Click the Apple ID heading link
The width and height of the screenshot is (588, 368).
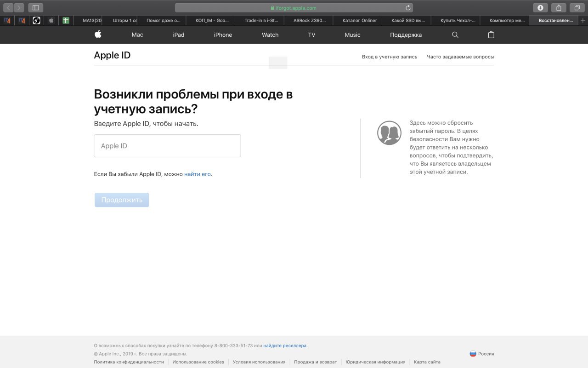point(112,55)
